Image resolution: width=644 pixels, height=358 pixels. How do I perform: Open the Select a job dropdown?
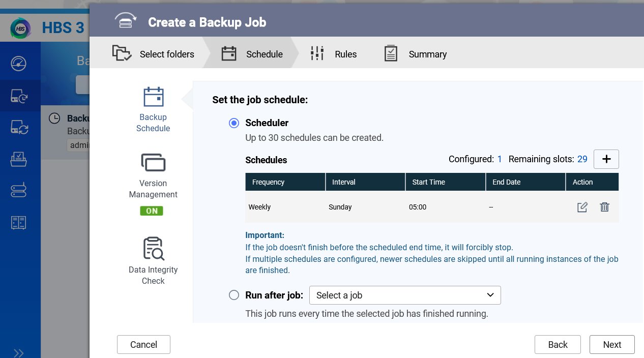[405, 295]
